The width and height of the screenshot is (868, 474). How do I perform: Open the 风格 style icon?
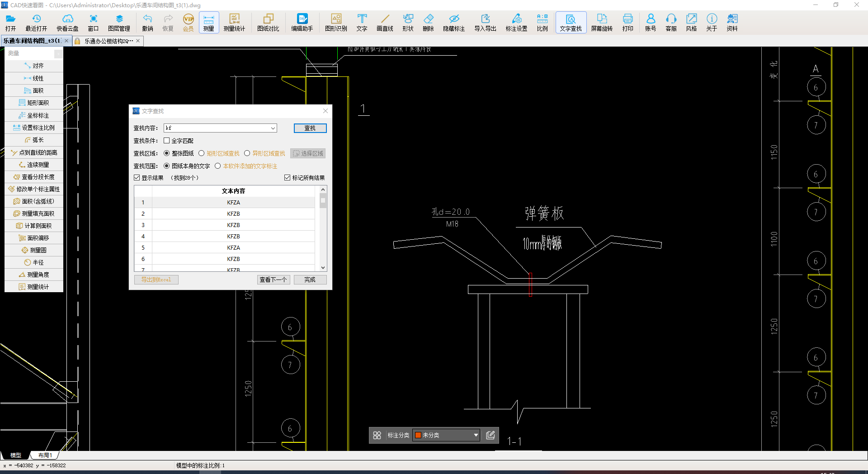[x=691, y=22]
